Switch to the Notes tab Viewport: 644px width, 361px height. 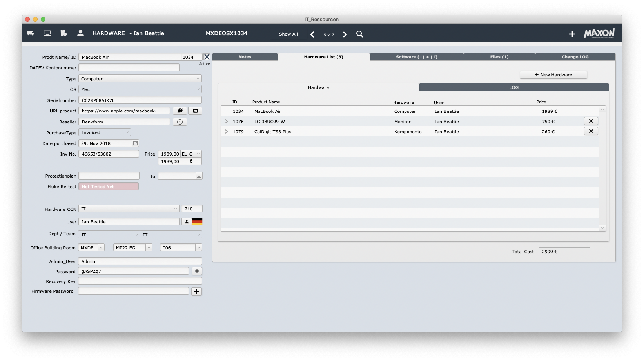tap(245, 57)
